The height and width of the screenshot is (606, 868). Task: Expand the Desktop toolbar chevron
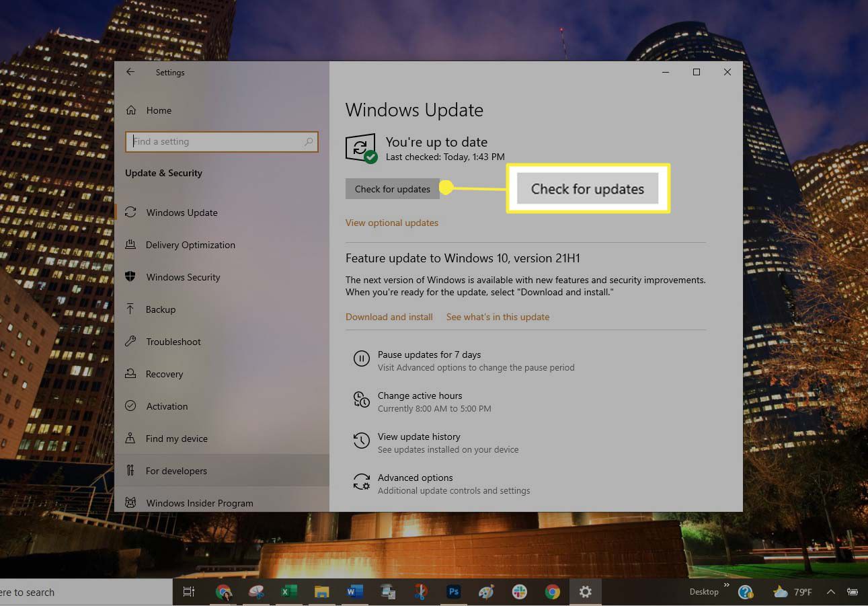[x=726, y=586]
